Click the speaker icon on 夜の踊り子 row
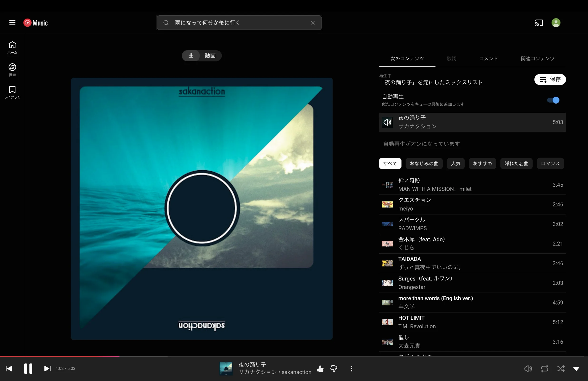 (x=387, y=122)
